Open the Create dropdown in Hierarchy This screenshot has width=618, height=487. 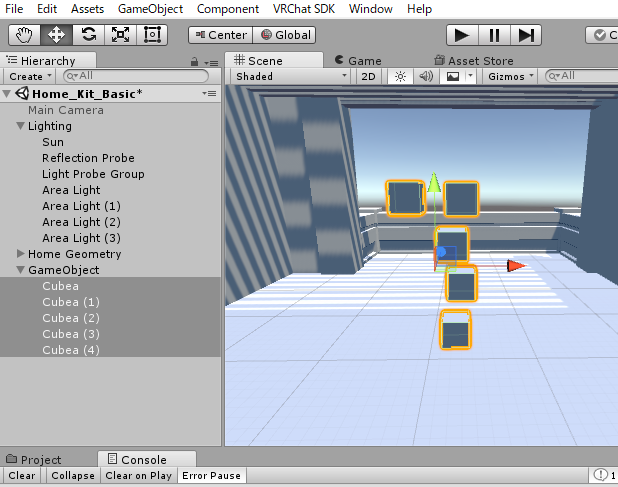[x=30, y=76]
